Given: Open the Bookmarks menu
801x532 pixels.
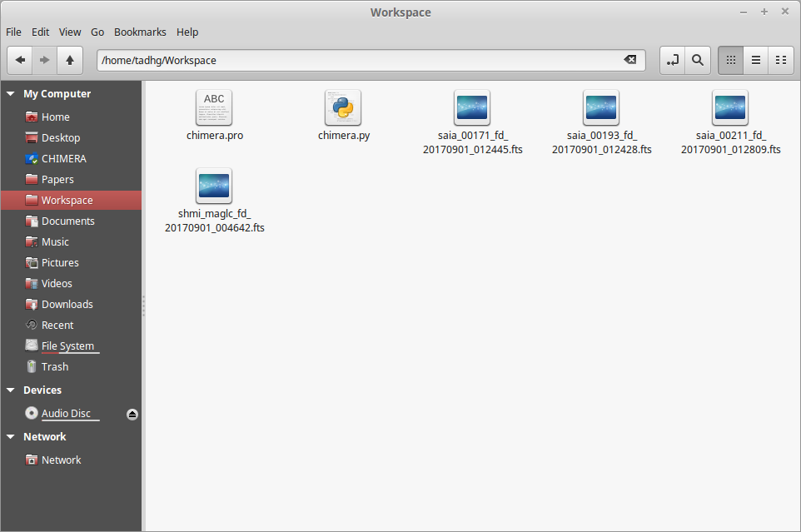Looking at the screenshot, I should [x=140, y=32].
